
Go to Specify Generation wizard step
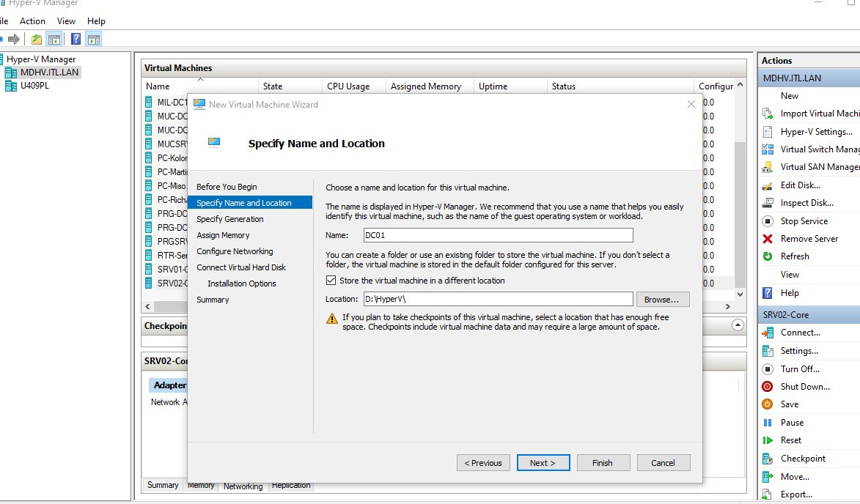[x=229, y=219]
